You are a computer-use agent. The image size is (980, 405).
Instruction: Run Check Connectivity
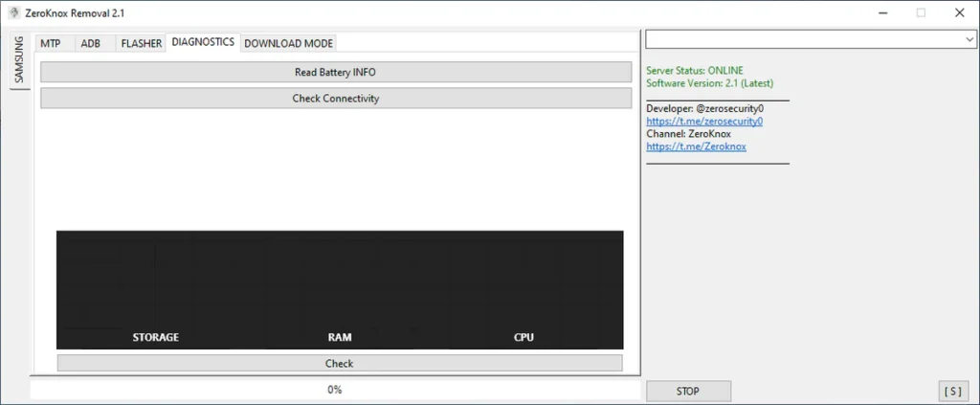(x=335, y=99)
